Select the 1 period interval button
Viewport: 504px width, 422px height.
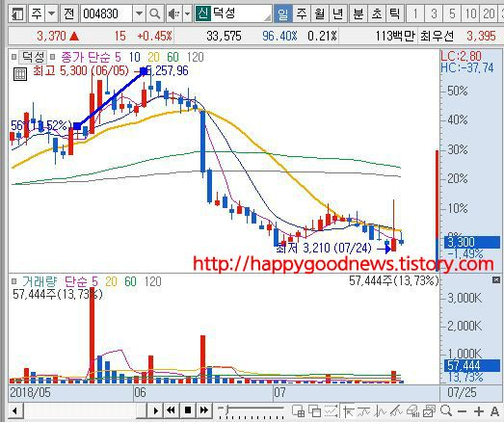(415, 13)
